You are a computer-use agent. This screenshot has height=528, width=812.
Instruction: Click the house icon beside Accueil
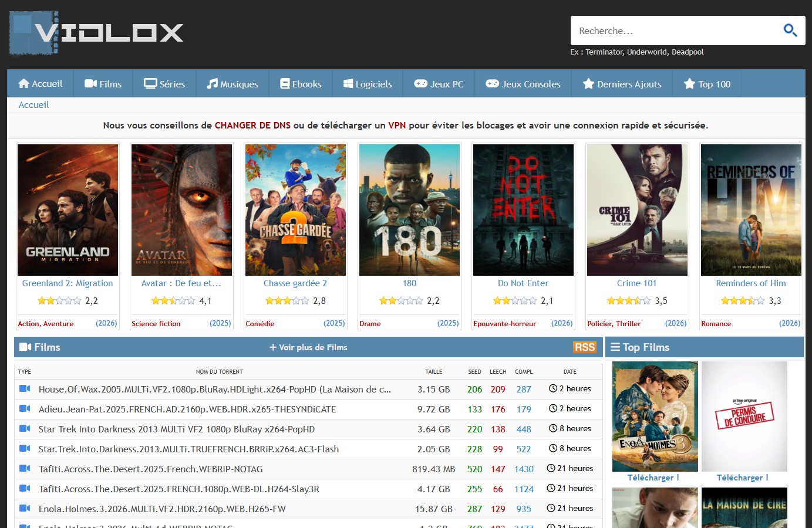point(23,84)
